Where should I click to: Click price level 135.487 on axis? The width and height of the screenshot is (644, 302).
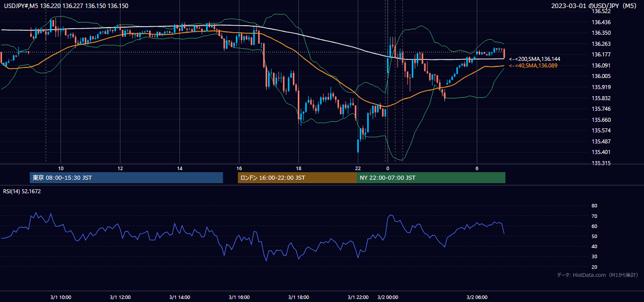pyautogui.click(x=601, y=141)
